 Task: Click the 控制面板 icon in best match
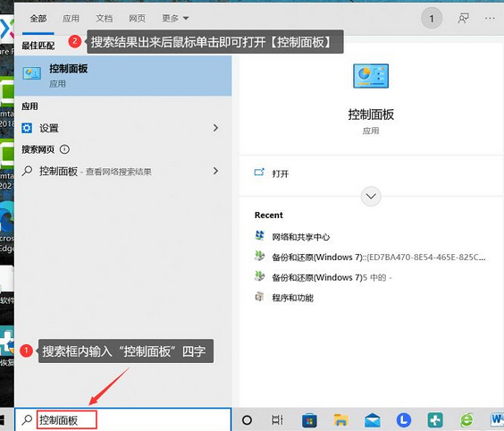click(31, 73)
